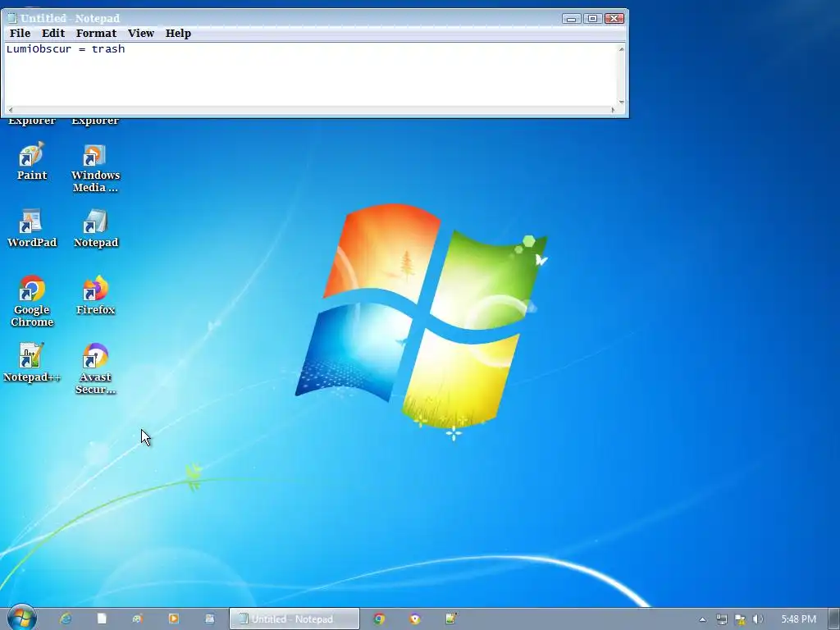Open the Avast browser taskbar icon

(x=414, y=619)
